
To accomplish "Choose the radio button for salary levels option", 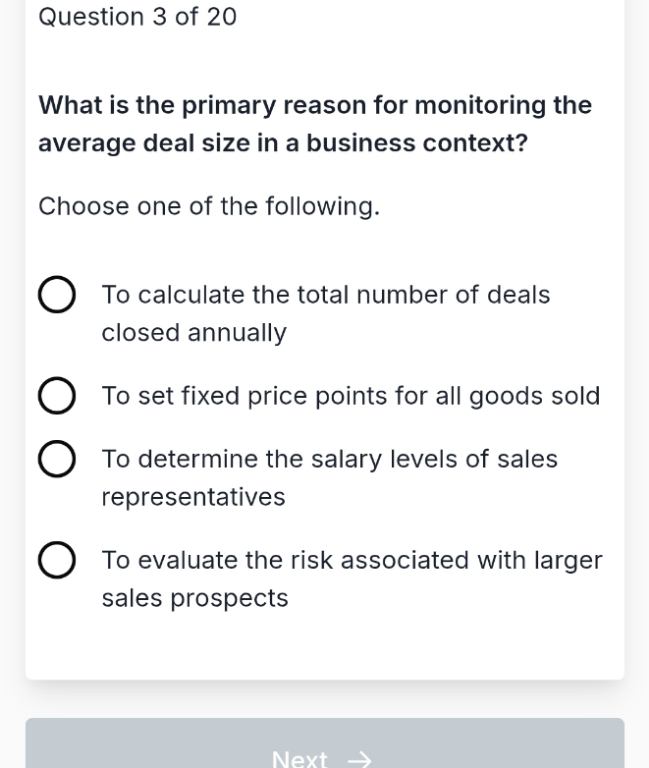I will point(57,459).
